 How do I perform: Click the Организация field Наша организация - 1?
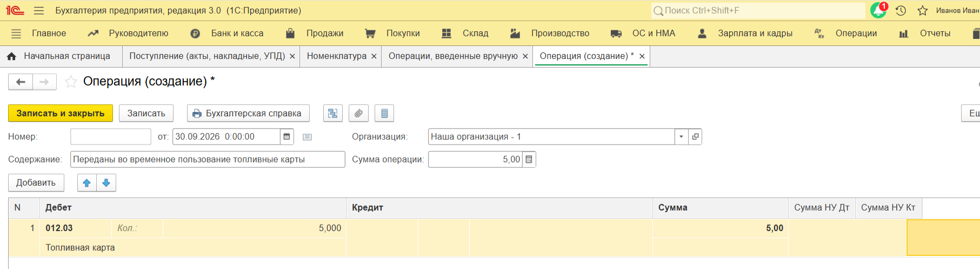[551, 136]
